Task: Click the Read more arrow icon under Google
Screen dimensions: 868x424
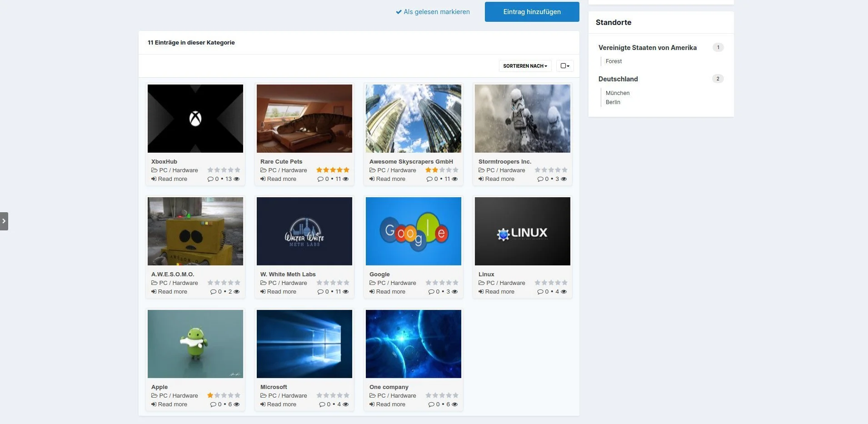Action: [x=372, y=292]
